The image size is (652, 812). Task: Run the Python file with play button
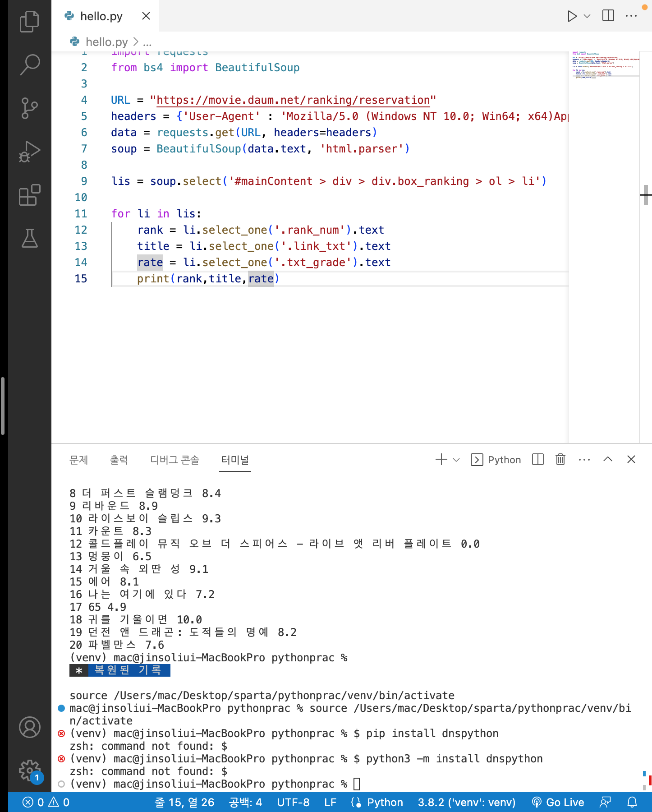tap(572, 16)
